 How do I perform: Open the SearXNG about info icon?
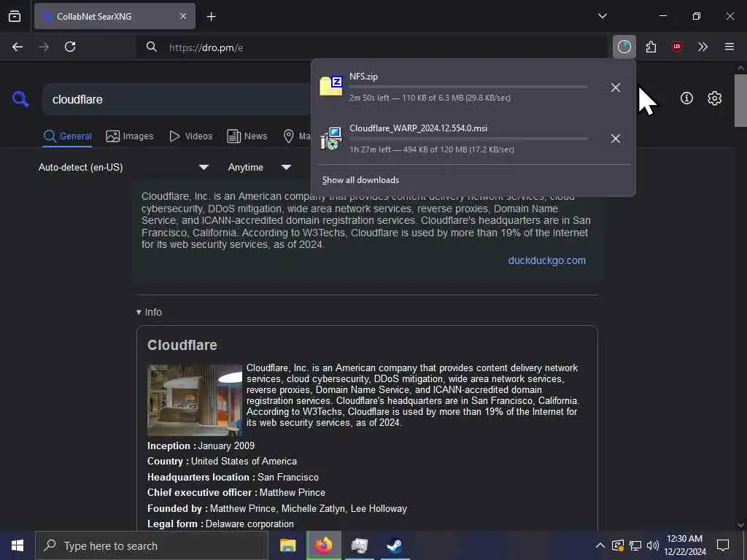[686, 98]
